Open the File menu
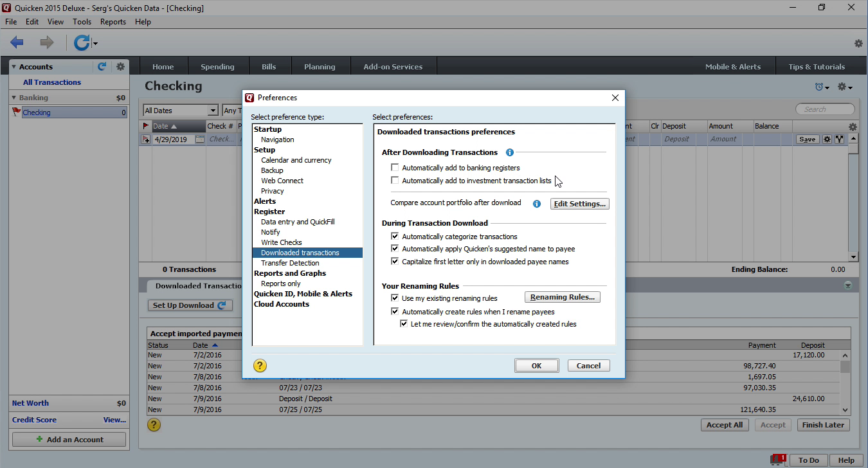868x468 pixels. click(x=11, y=22)
